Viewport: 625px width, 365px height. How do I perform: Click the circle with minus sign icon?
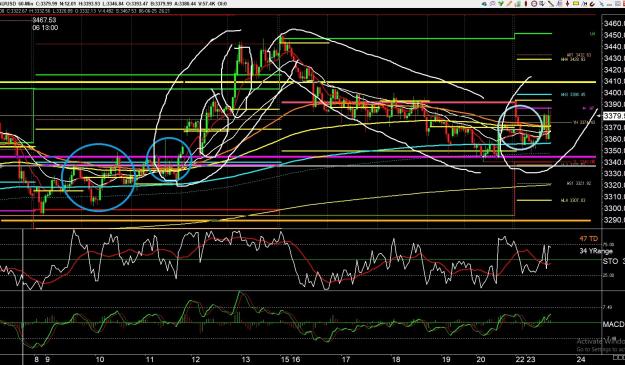pos(534,4)
